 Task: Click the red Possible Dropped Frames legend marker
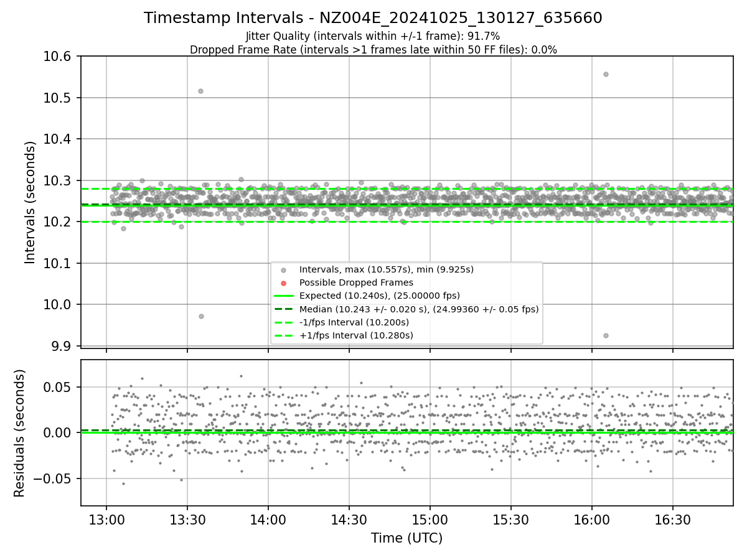(x=284, y=283)
